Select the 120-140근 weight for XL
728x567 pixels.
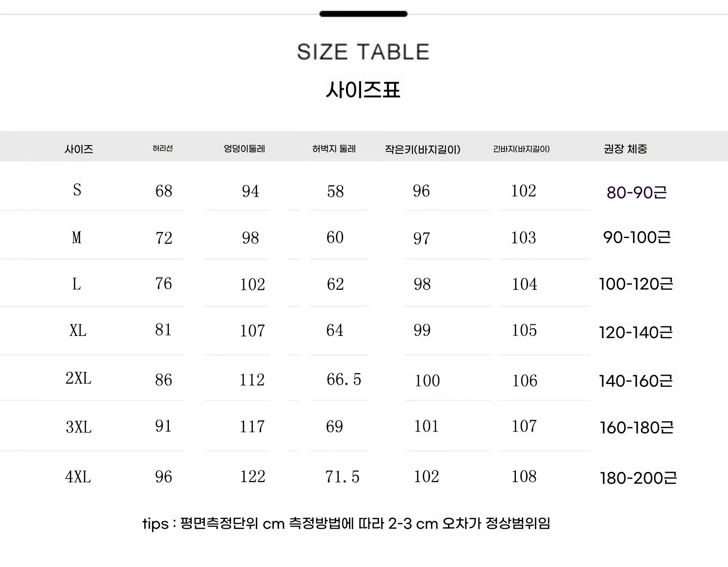(x=636, y=333)
